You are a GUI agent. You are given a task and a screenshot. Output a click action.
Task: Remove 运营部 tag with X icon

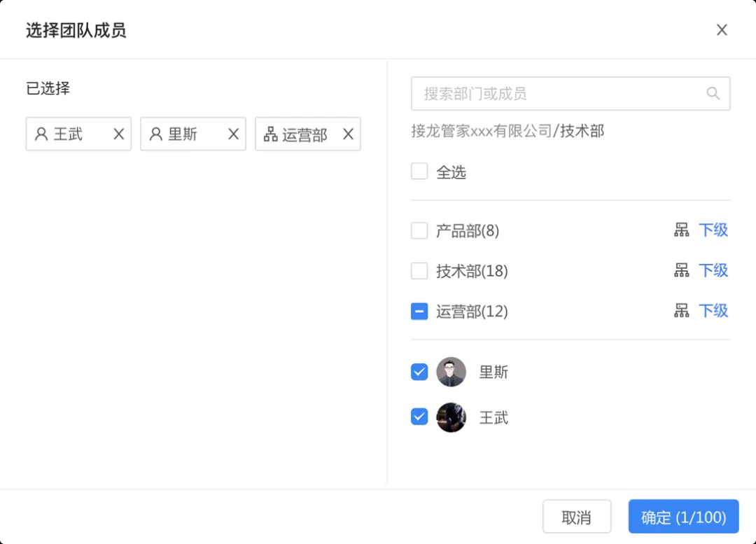point(348,134)
